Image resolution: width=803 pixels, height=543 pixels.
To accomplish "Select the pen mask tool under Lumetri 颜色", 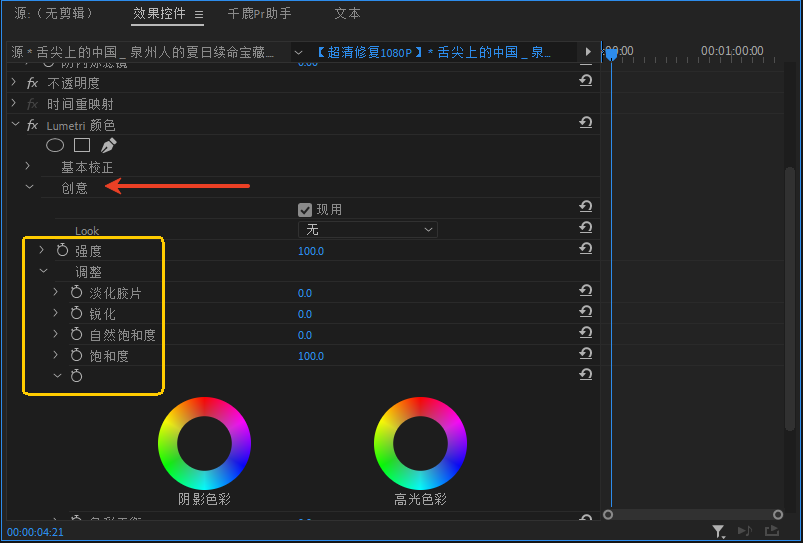I will coord(108,145).
